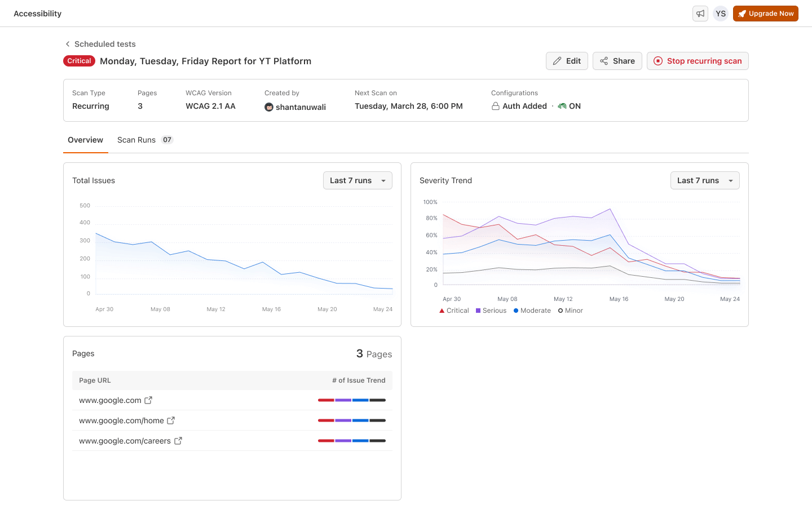Image resolution: width=812 pixels, height=514 pixels.
Task: Click the Share button
Action: pyautogui.click(x=617, y=61)
